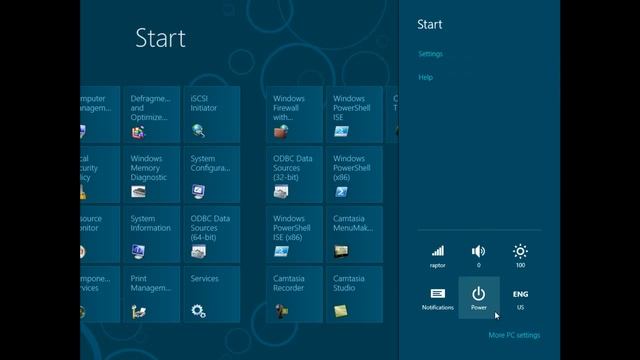Open the Services tile with gears
Screen dimensions: 640x360
212,294
